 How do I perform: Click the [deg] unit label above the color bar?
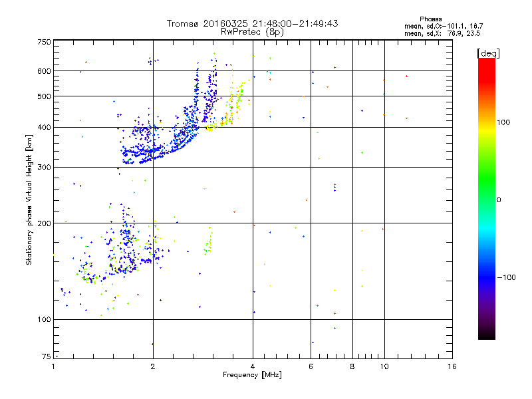(x=488, y=53)
